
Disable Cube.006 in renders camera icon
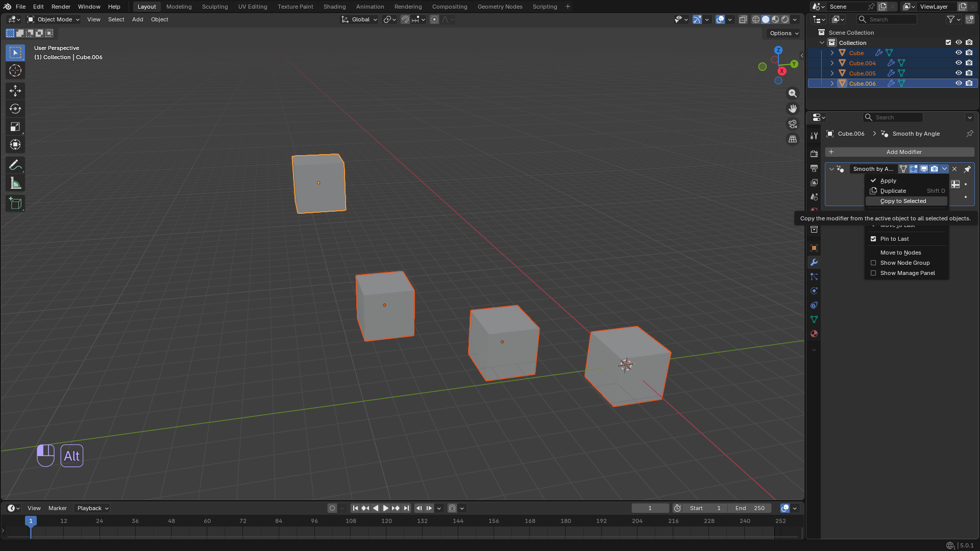969,83
